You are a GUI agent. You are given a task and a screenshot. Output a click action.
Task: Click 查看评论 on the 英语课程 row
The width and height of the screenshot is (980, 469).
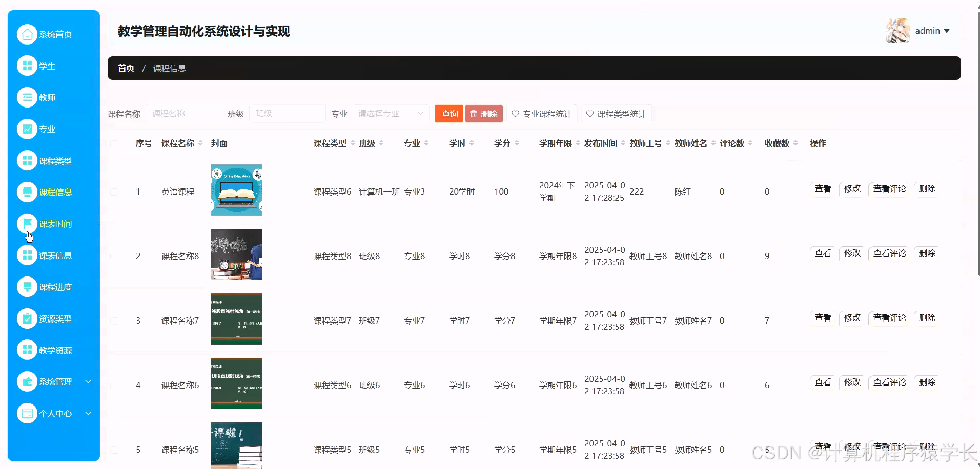click(889, 189)
